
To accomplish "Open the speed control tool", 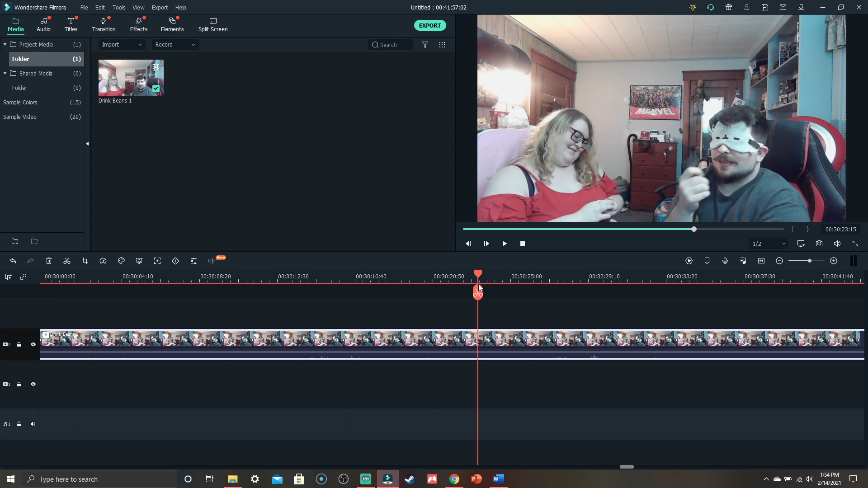I will pyautogui.click(x=103, y=261).
